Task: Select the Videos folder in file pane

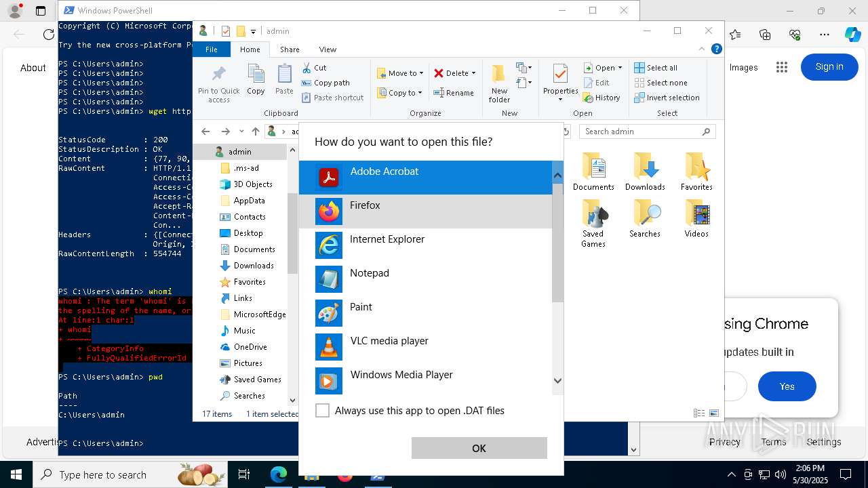Action: [x=696, y=218]
